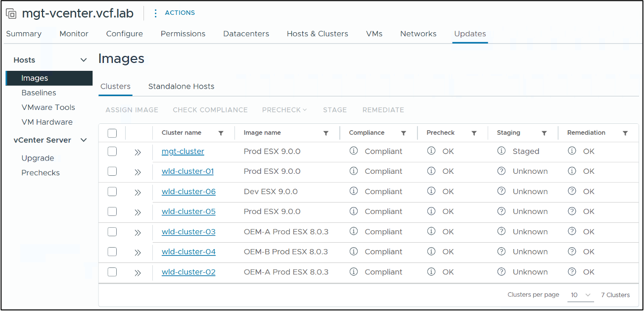The height and width of the screenshot is (311, 644).
Task: Open the Clusters per page dropdown
Action: [580, 295]
